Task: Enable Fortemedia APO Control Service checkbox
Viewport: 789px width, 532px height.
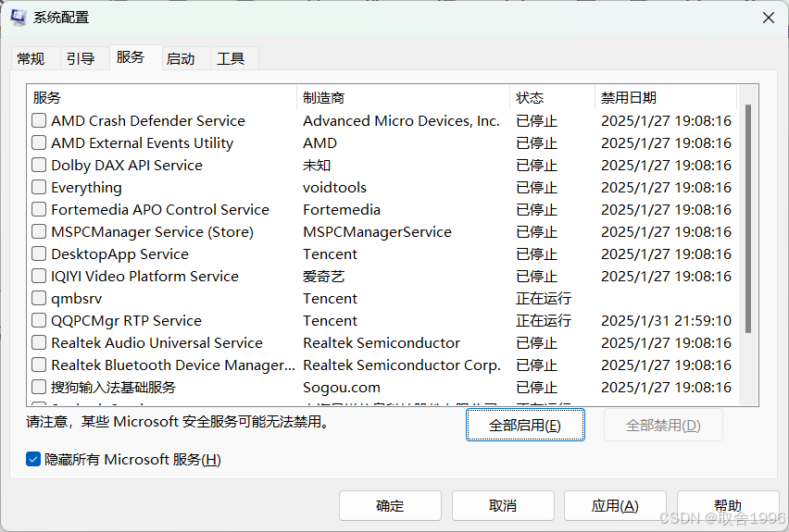Action: (39, 209)
